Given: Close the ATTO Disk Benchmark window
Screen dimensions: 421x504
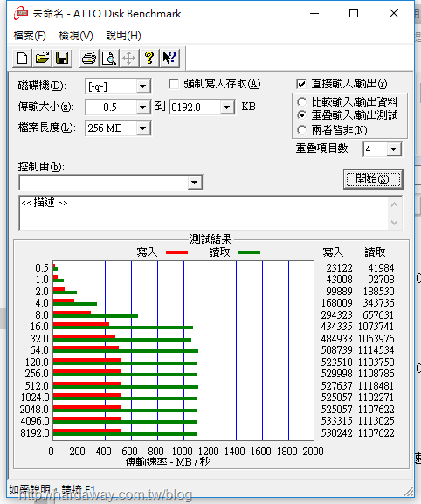Looking at the screenshot, I should (x=394, y=13).
